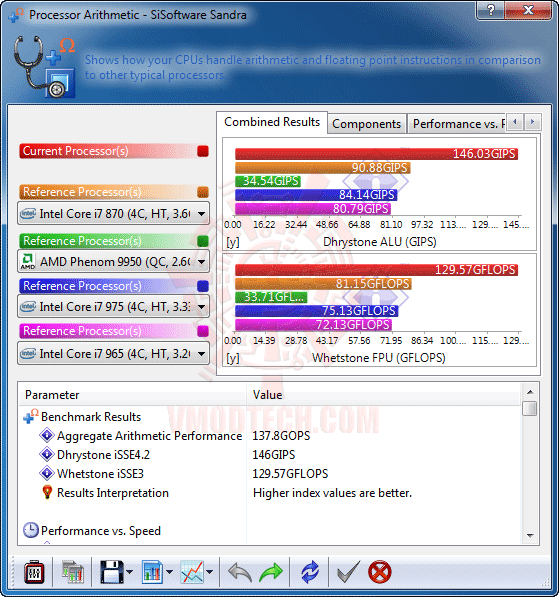
Task: Click the Parameter column header
Action: tap(132, 395)
